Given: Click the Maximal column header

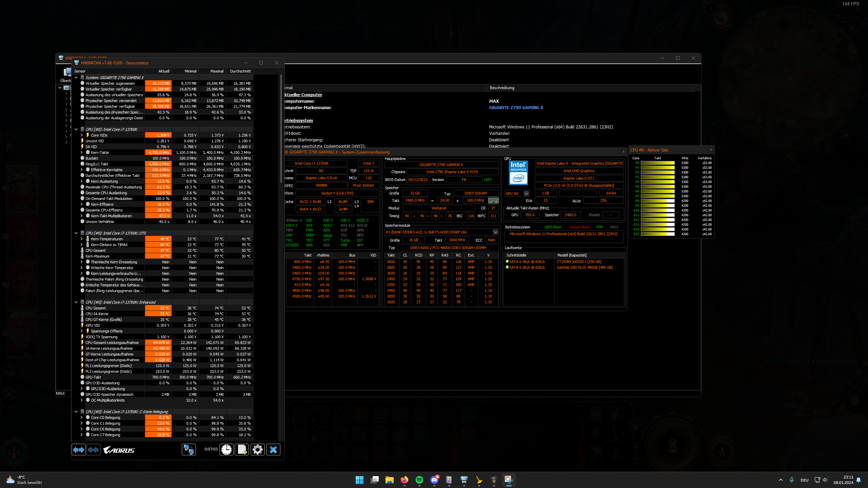Looking at the screenshot, I should [217, 71].
